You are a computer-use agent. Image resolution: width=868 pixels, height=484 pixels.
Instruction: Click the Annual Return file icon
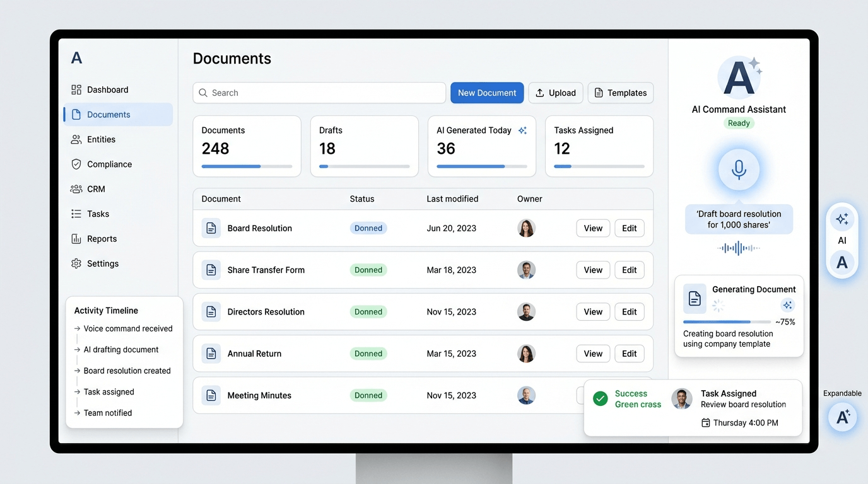click(x=211, y=354)
